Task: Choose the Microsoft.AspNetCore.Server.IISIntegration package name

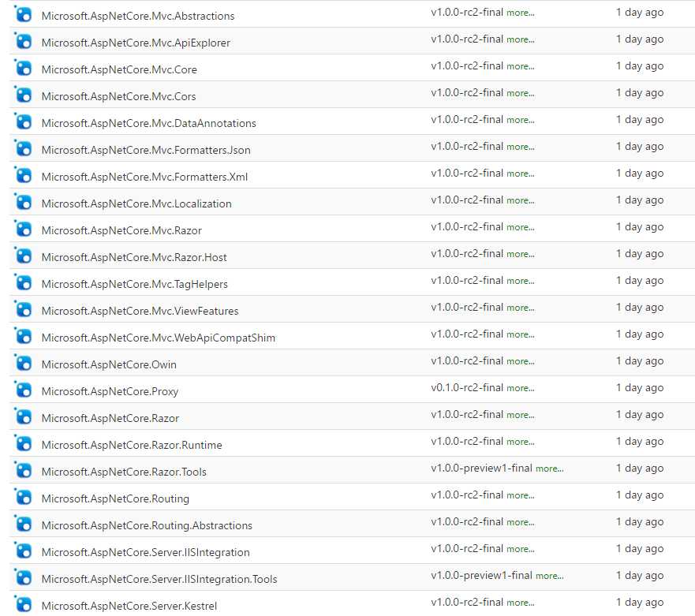Action: pos(145,553)
